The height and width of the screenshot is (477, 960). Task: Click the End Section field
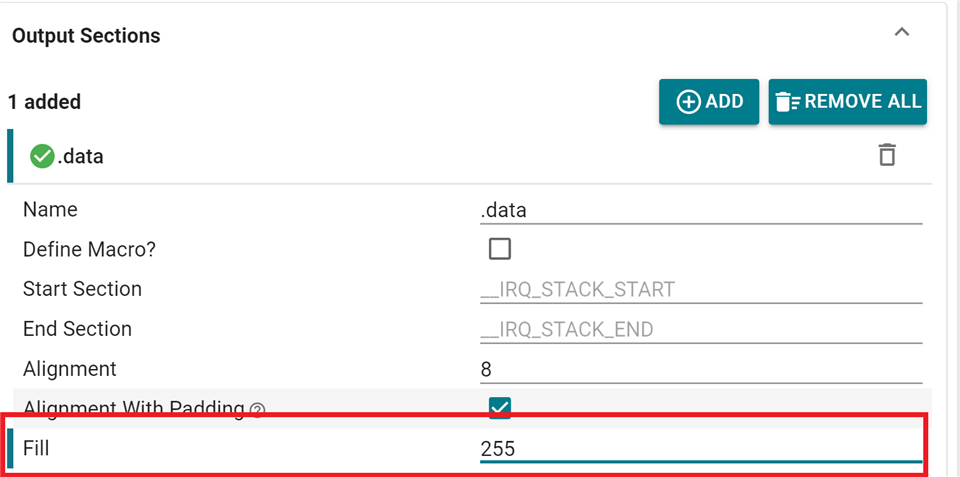[x=701, y=330]
